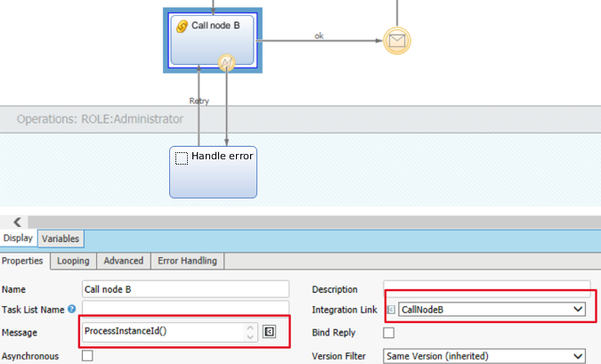Collapse the panel with the left chevron arrow
Image resolution: width=601 pixels, height=364 pixels.
(x=17, y=222)
